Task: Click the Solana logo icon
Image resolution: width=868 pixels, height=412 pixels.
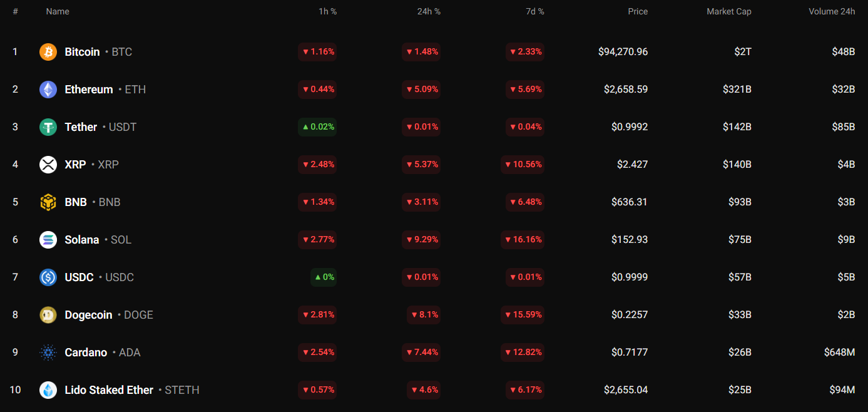Action: 48,240
